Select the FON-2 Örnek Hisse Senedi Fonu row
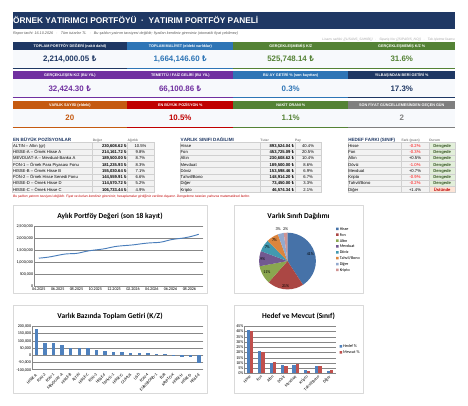 pos(84,177)
